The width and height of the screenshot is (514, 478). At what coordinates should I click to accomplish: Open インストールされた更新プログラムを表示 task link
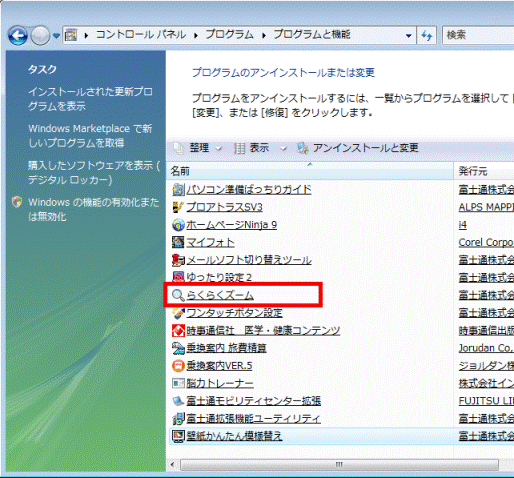coord(90,99)
